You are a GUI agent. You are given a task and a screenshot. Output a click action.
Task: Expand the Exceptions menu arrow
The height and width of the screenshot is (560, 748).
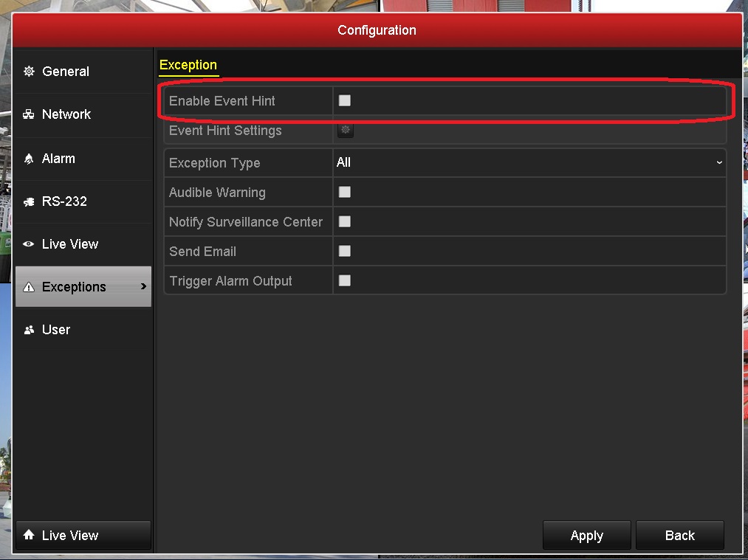tap(143, 286)
